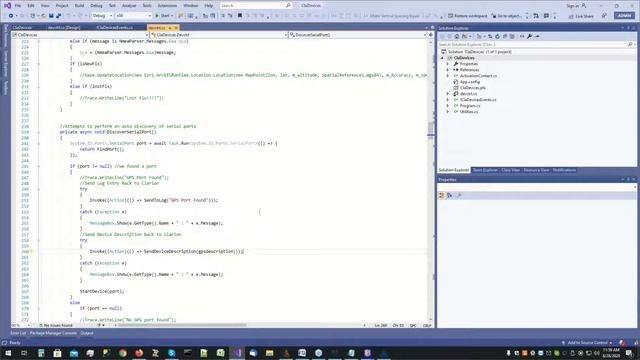The width and height of the screenshot is (640, 360).
Task: Open the ClaDevices project scope dropdown
Action: point(80,35)
